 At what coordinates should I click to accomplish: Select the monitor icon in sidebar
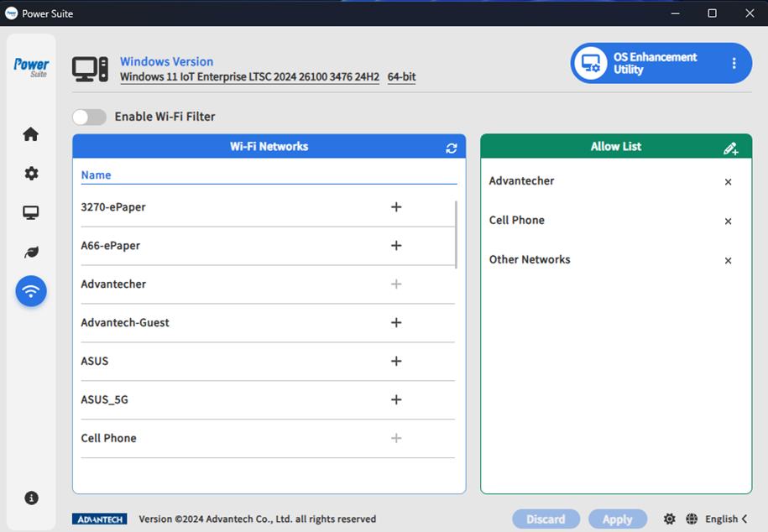(x=31, y=213)
